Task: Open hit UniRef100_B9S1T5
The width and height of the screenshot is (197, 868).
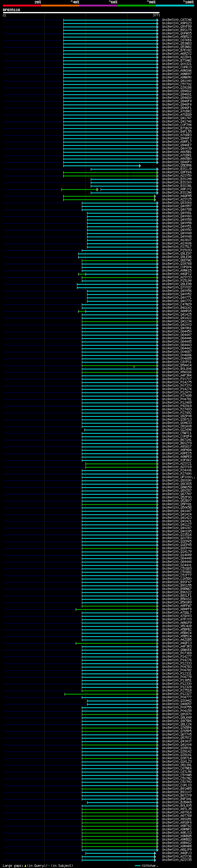Action: [x=176, y=30]
